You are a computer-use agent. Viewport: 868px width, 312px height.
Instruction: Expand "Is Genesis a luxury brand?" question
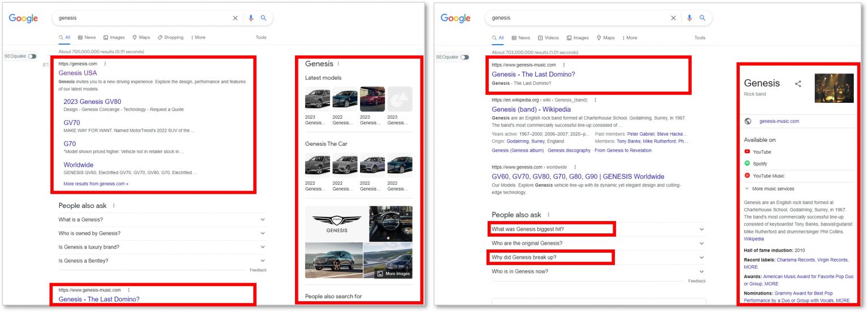tap(162, 247)
